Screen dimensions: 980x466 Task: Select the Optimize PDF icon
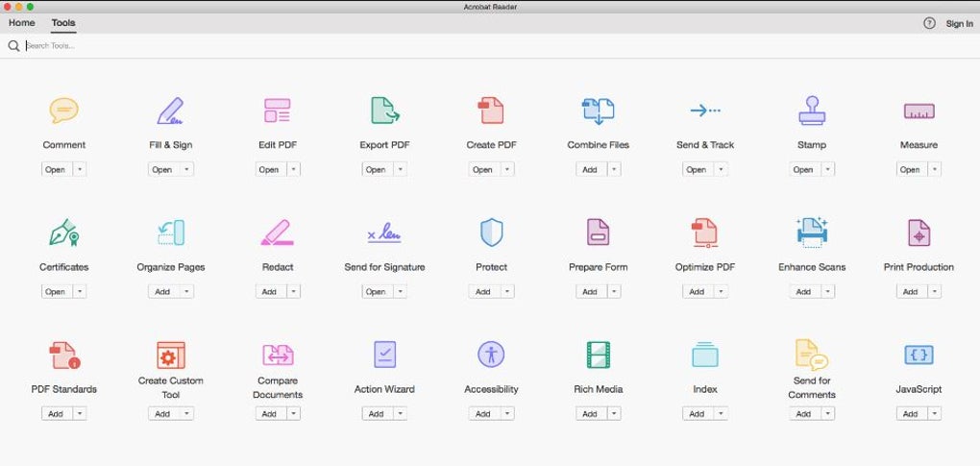[705, 233]
